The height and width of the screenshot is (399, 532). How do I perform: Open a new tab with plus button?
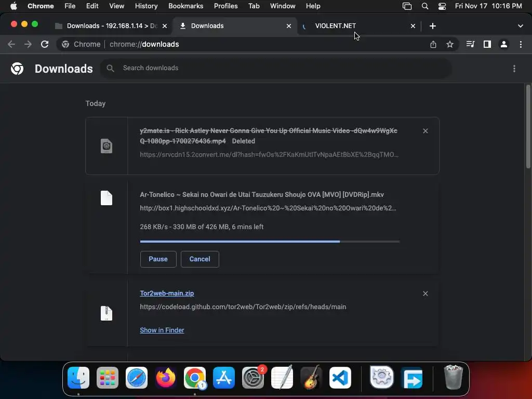tap(433, 26)
